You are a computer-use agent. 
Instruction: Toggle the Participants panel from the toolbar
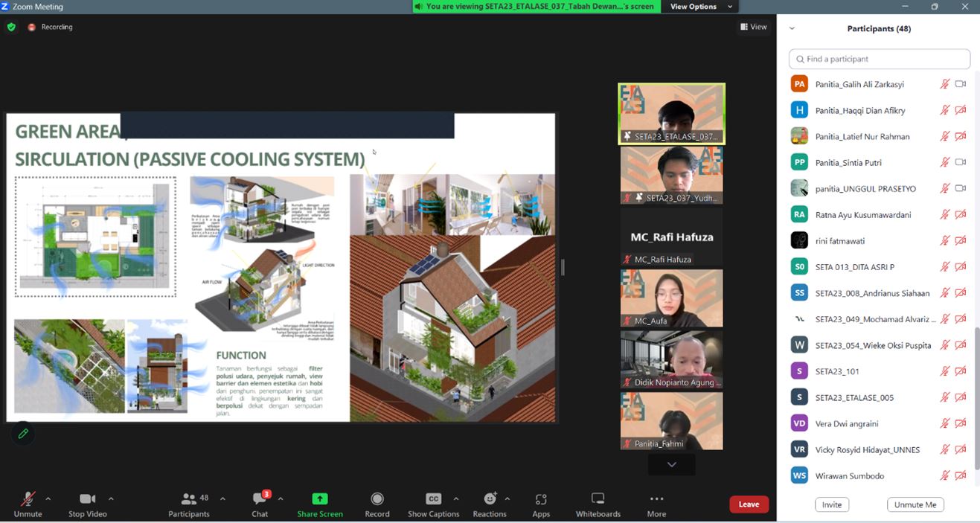pos(189,499)
